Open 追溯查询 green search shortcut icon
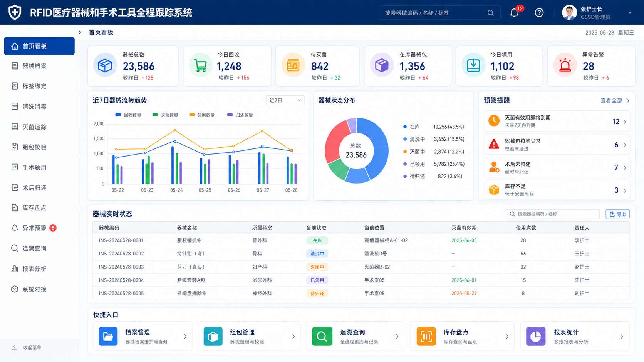Image resolution: width=644 pixels, height=362 pixels. pos(322,336)
